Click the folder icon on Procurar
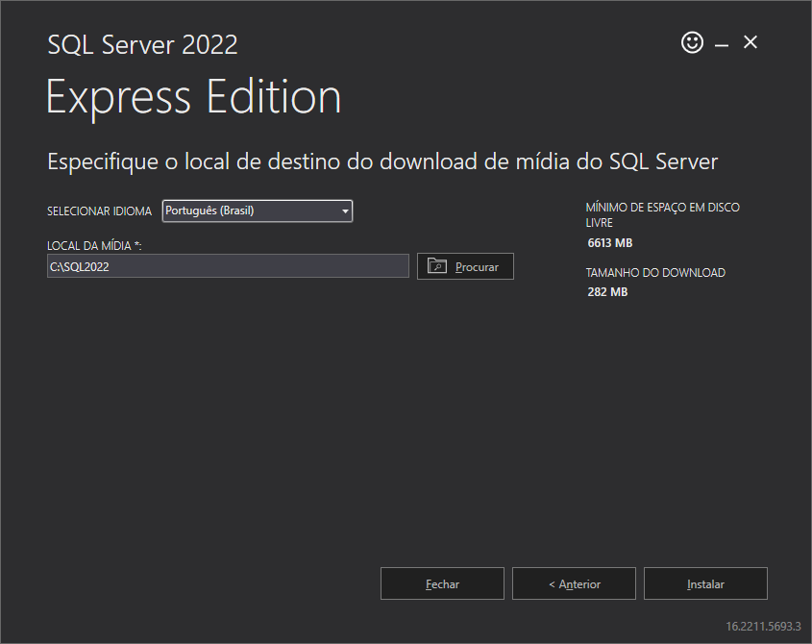Screen dimensions: 812x644 [438, 266]
